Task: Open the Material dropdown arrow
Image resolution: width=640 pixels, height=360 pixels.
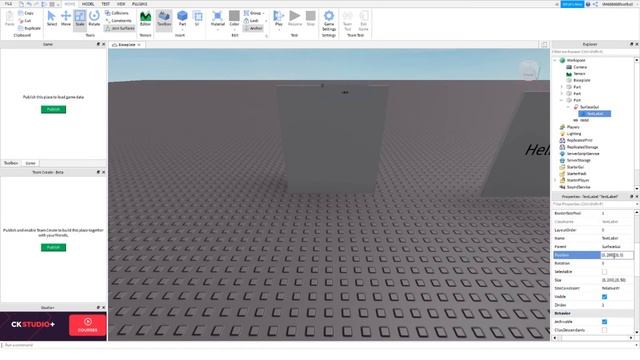Action: [x=218, y=29]
